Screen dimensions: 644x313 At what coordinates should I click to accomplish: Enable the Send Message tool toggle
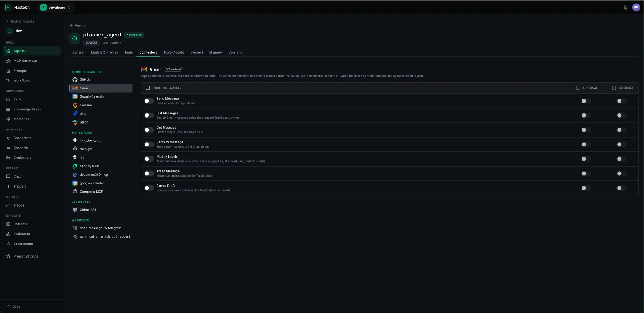click(149, 101)
